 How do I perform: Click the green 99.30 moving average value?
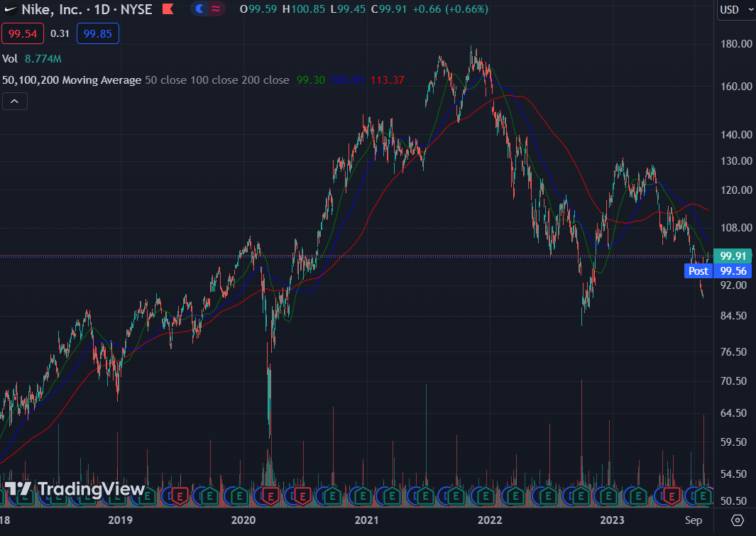[x=310, y=80]
